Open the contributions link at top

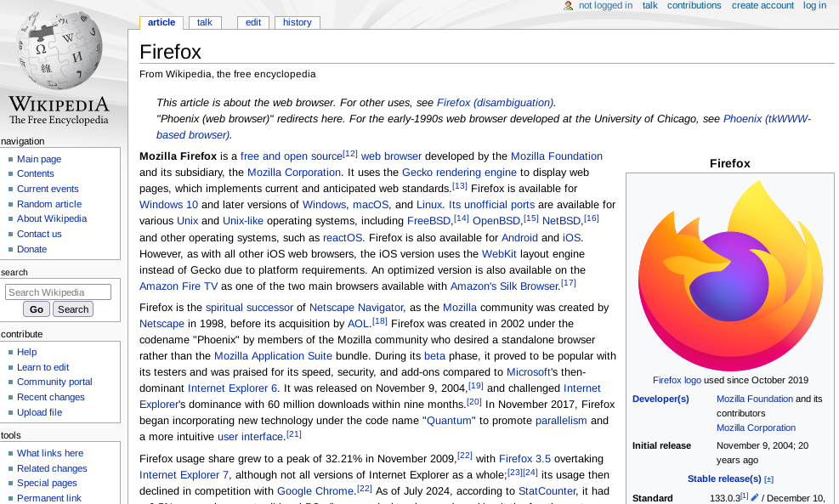click(x=694, y=5)
